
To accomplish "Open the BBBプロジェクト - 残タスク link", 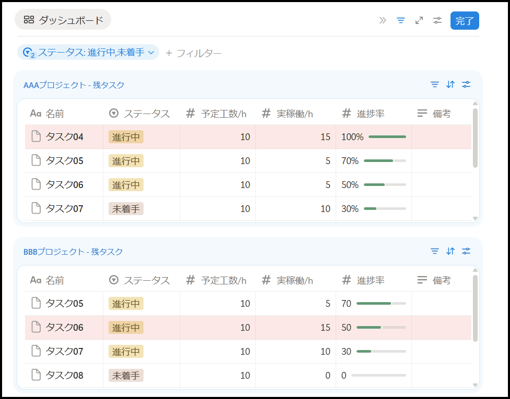I will 73,252.
